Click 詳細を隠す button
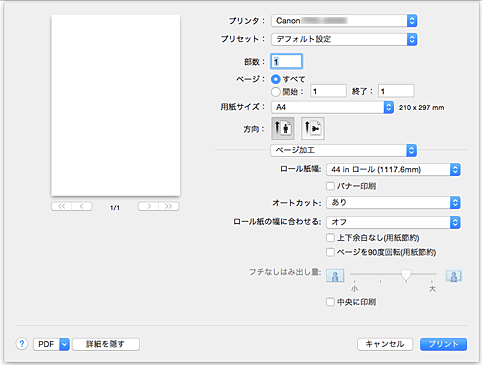 (106, 344)
